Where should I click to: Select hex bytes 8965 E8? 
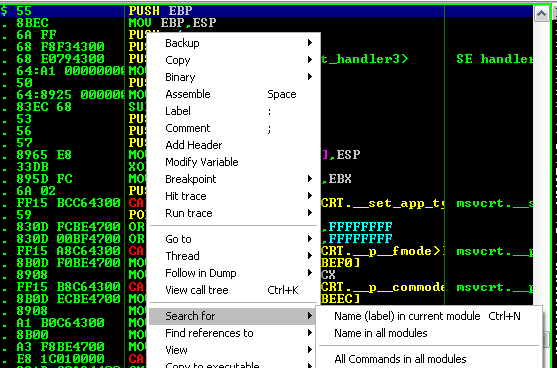coord(44,155)
